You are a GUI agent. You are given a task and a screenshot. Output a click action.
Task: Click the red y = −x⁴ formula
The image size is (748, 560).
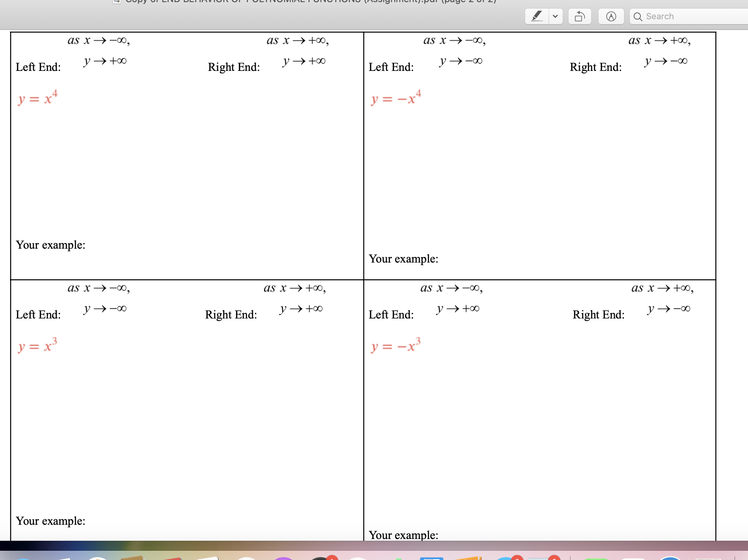click(396, 98)
